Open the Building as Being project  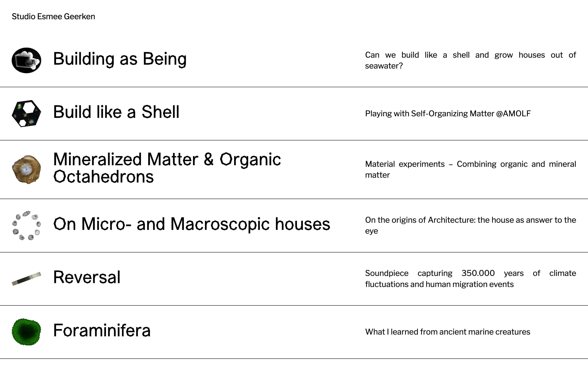point(120,59)
